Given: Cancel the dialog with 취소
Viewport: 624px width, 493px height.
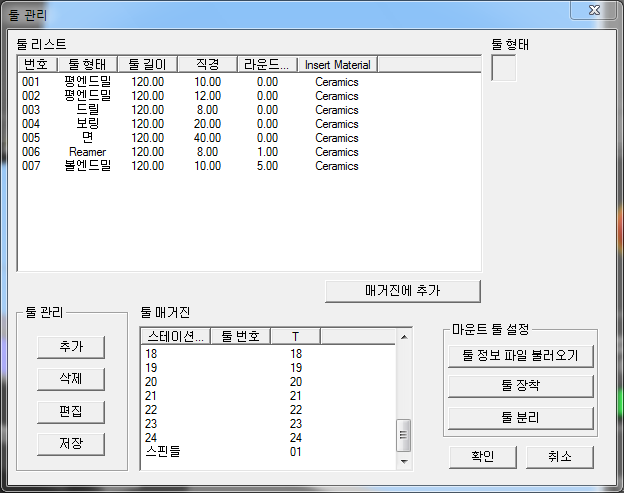Looking at the screenshot, I should (x=560, y=457).
